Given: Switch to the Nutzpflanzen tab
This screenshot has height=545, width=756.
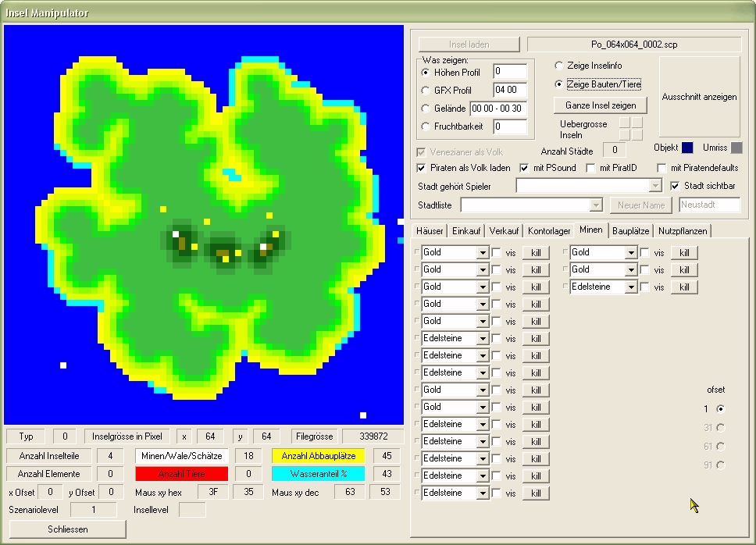Looking at the screenshot, I should coord(683,231).
